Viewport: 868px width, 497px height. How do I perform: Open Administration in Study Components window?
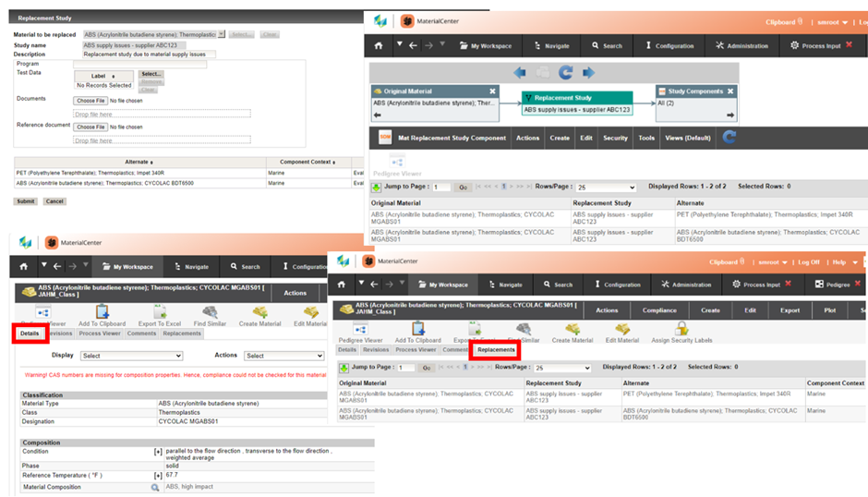click(x=741, y=46)
